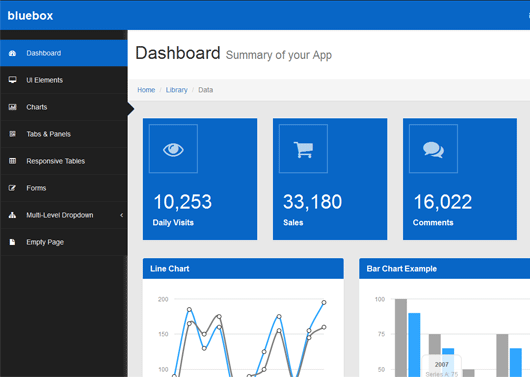Navigate to the Forms page
The image size is (530, 377).
coord(64,188)
